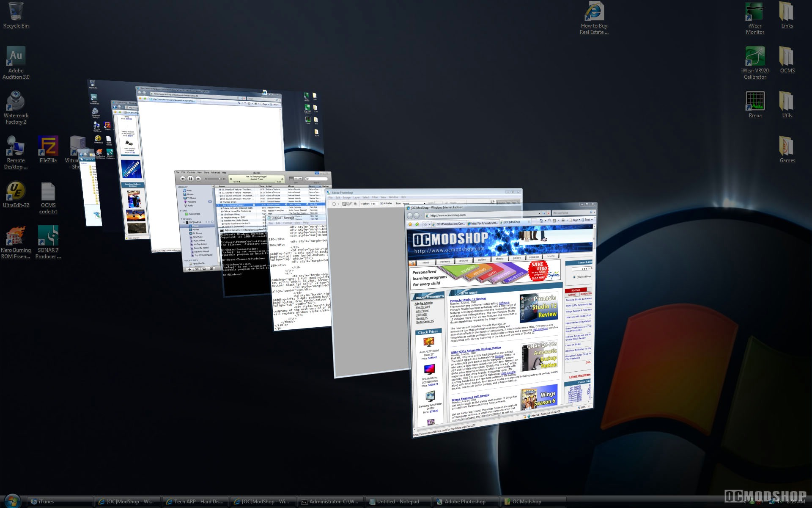Open the reviews tab on OCModShop site
The height and width of the screenshot is (508, 812).
pos(445,262)
